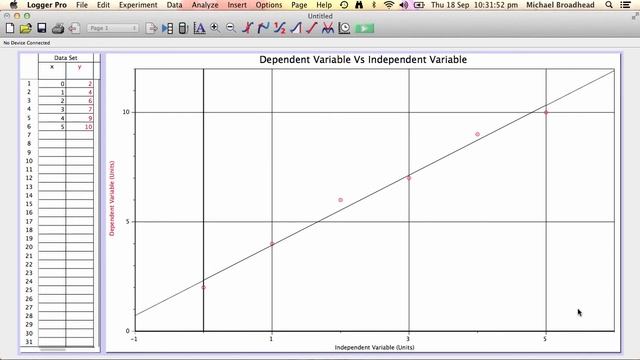Viewport: 640px width, 360px height.
Task: Click the Wi-Fi menu bar icon
Action: point(389,5)
